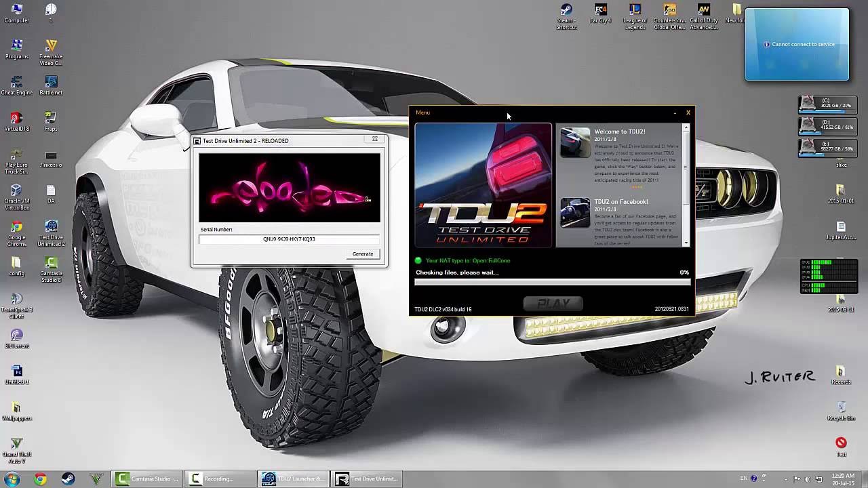The image size is (868, 488).
Task: Open the Menu in the TDU2 launcher
Action: (x=422, y=113)
